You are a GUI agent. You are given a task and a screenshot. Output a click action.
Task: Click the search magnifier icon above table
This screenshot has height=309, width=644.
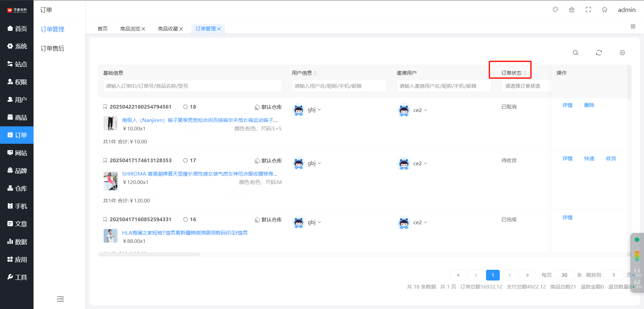[575, 53]
